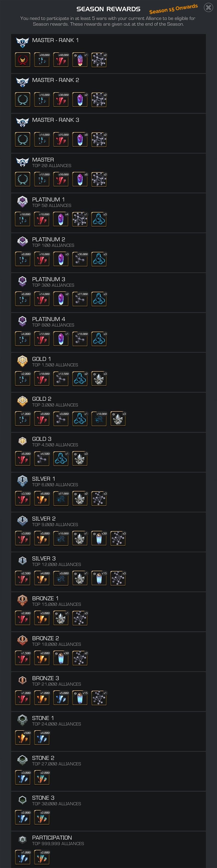
Task: Tap the x16,000 reward in Master Rank 2
Action: pyautogui.click(x=42, y=100)
